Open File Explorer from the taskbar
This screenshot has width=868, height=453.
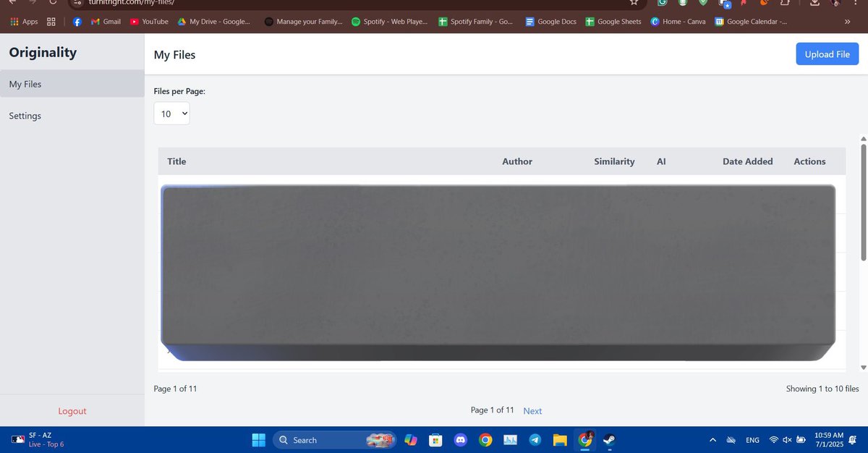click(559, 439)
